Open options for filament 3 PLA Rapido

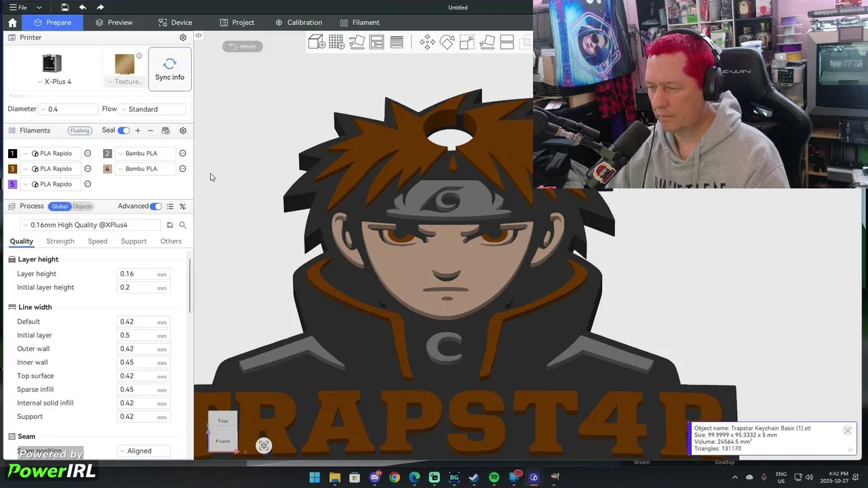click(87, 169)
